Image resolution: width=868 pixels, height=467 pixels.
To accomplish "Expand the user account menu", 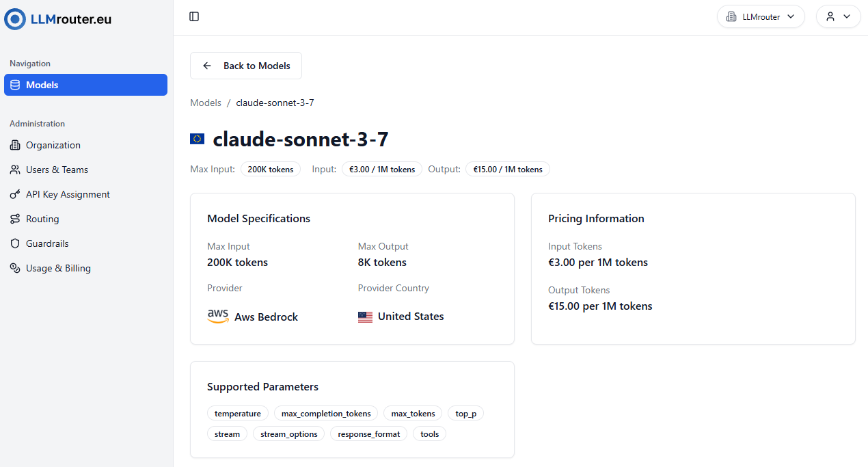I will [x=838, y=16].
